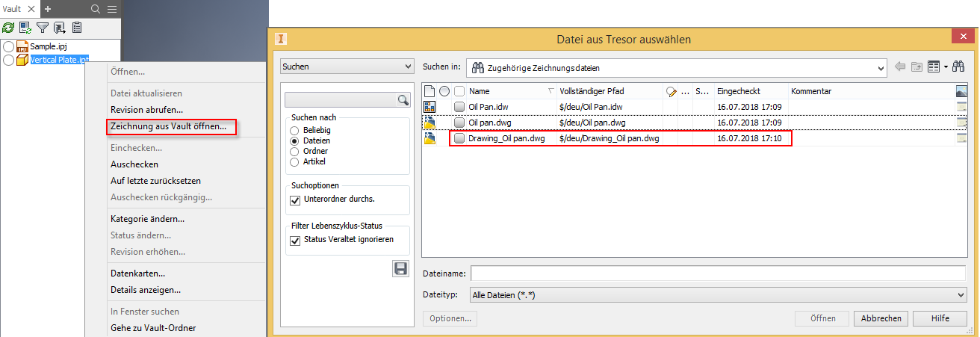Choose Kategorie ändern in context menu
Screen dimensions: 980x337
(x=147, y=219)
